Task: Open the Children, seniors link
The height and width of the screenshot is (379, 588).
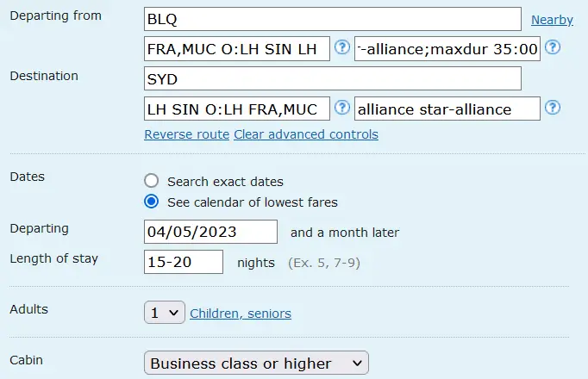Action: pos(240,314)
